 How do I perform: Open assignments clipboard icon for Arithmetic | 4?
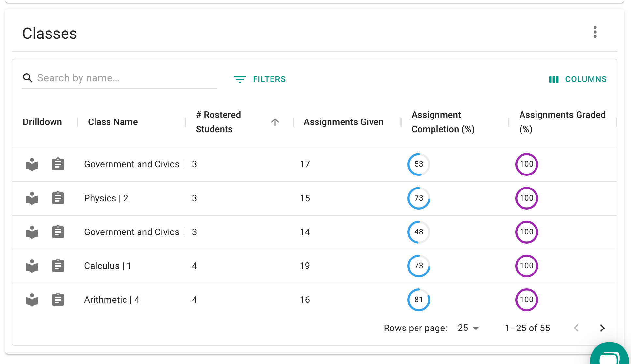pos(58,300)
